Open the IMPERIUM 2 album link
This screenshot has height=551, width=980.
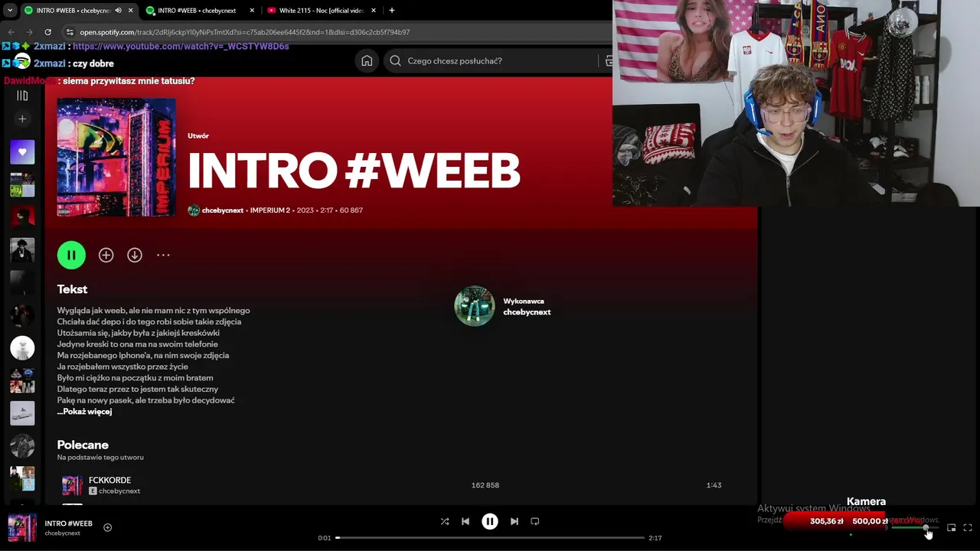pos(270,210)
